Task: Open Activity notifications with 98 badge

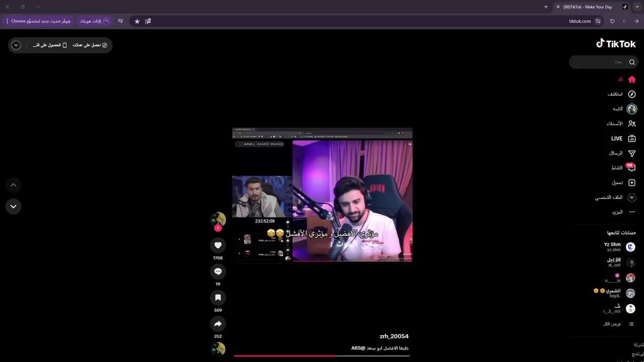Action: point(630,167)
